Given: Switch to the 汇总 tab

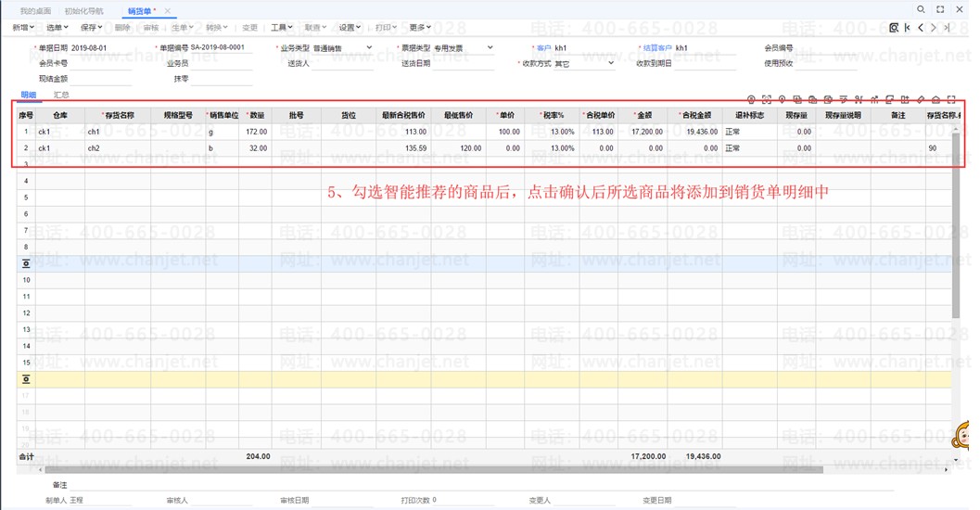Looking at the screenshot, I should pos(61,95).
